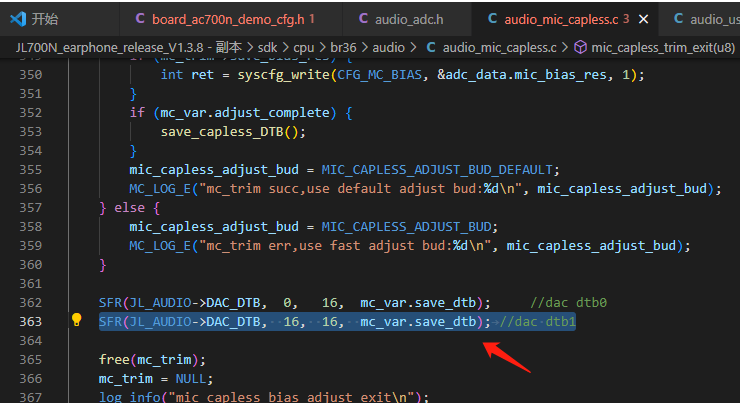740x403 pixels.
Task: Click the save_capless_DTB function call
Action: 222,132
